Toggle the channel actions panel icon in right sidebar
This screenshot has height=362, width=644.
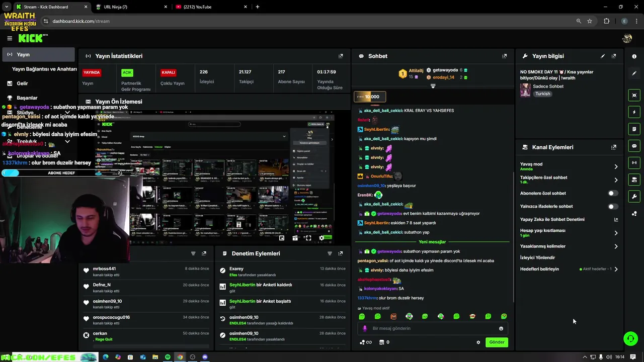[x=634, y=179]
